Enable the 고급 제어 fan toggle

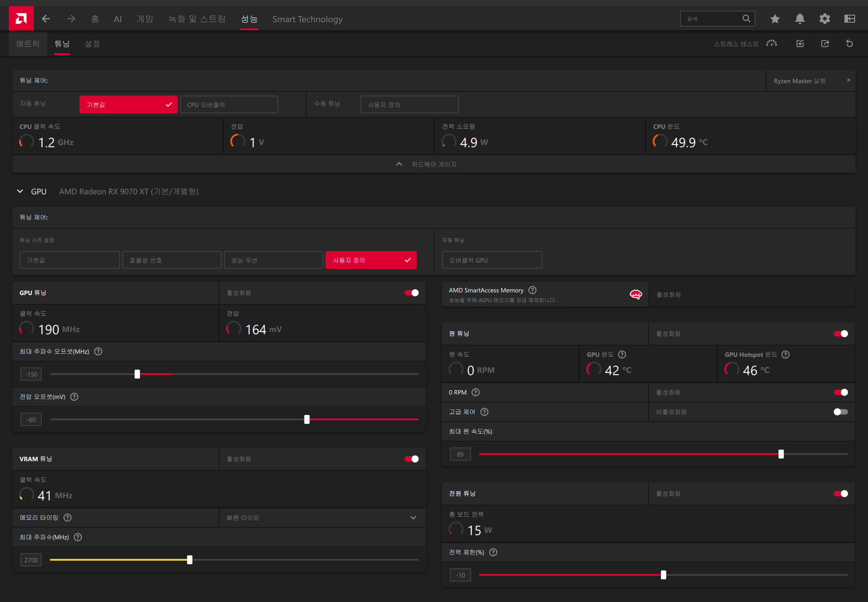click(840, 412)
